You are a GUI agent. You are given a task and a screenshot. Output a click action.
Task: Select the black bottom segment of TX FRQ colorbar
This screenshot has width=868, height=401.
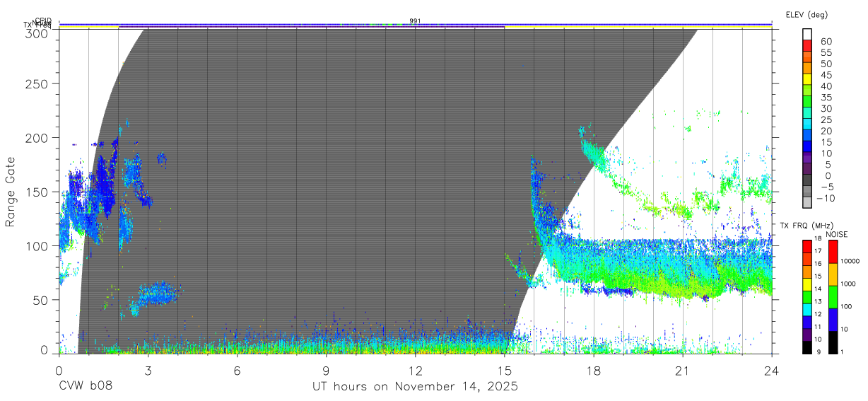807,346
